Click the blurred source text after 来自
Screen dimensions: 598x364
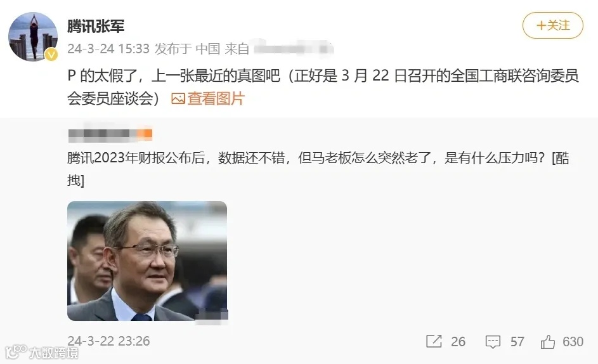pyautogui.click(x=292, y=49)
